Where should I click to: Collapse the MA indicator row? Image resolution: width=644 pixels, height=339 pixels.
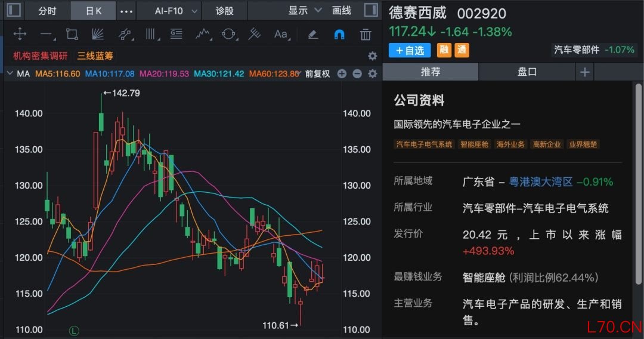click(x=10, y=74)
